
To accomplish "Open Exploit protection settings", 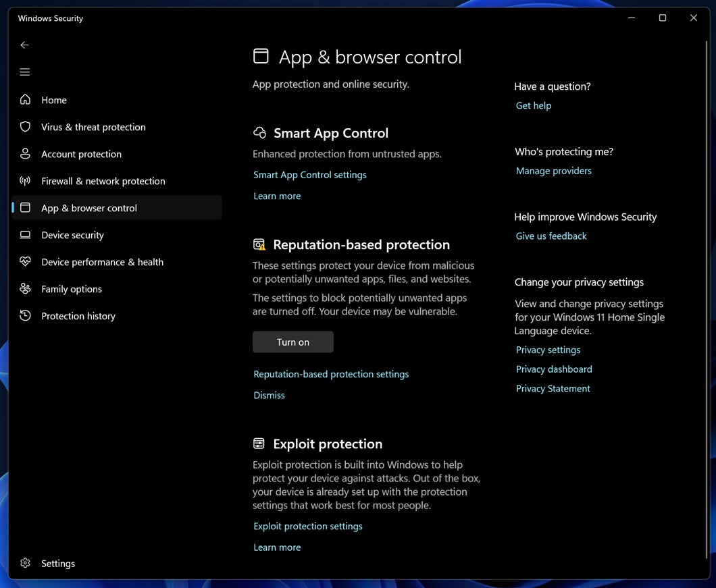I will [x=308, y=526].
